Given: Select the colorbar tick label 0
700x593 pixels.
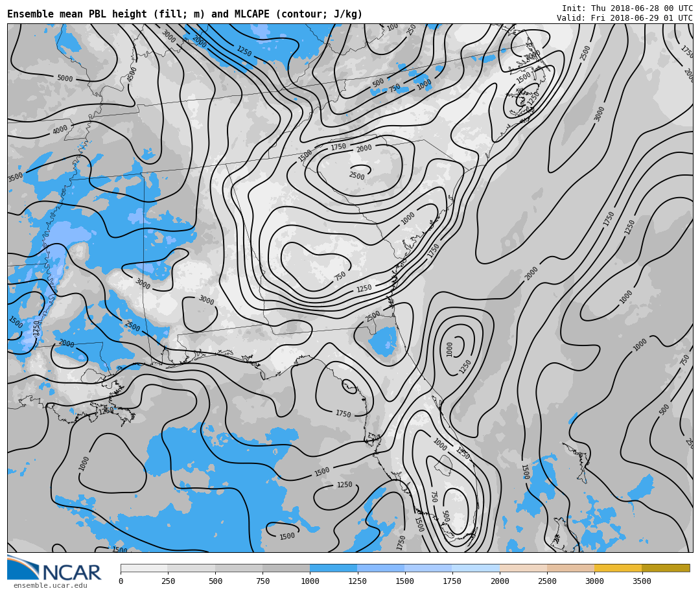Looking at the screenshot, I should coord(121,581).
